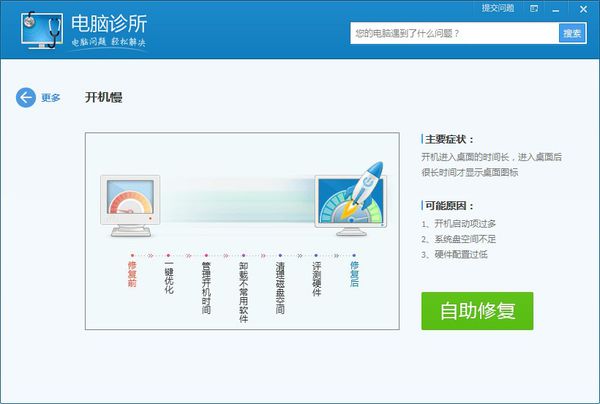Screen dimensions: 600x404
Task: Minimize the window
Action: 556,10
